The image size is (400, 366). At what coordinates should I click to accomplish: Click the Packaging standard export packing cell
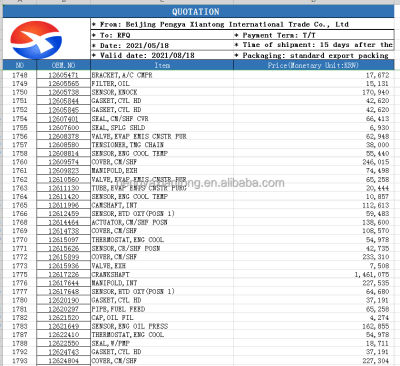(x=314, y=55)
